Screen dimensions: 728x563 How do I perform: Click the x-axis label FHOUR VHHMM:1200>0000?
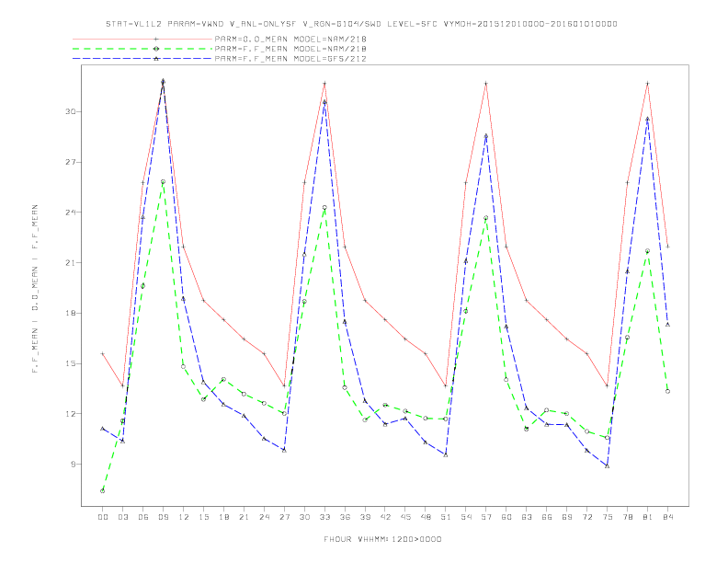pyautogui.click(x=382, y=539)
